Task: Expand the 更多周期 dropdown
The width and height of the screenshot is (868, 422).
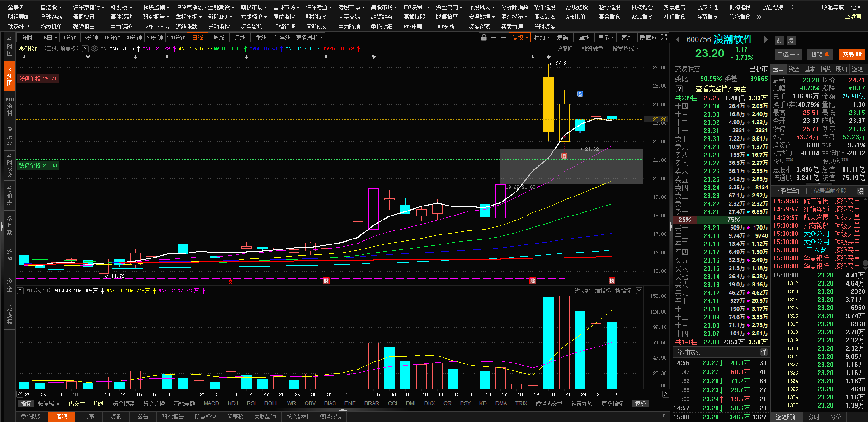Action: (x=309, y=38)
